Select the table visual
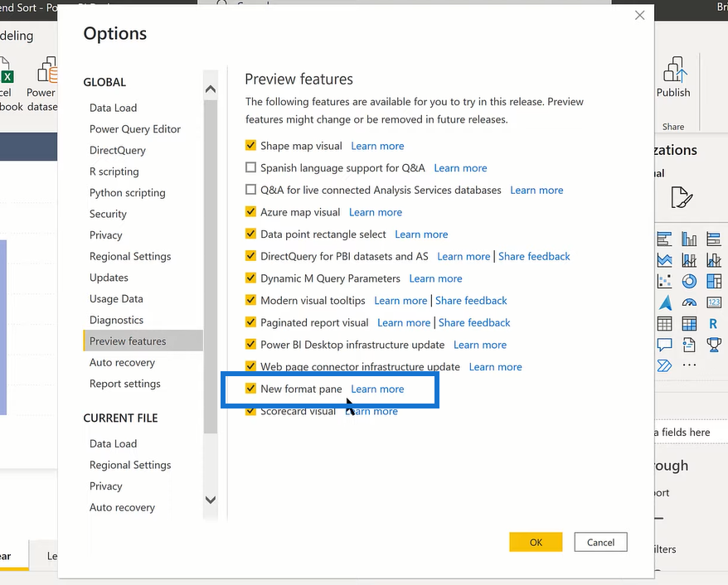Image resolution: width=728 pixels, height=585 pixels. click(x=664, y=323)
